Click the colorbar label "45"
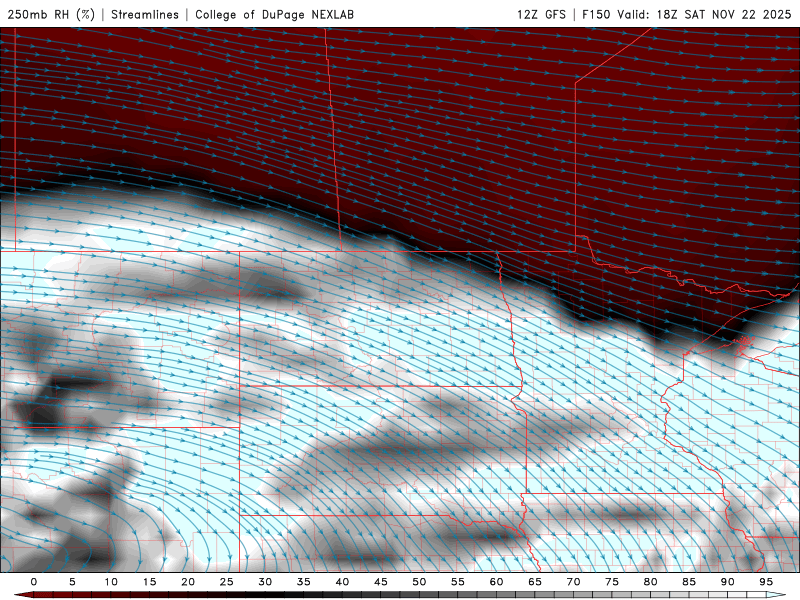Viewport: 800px width, 600px height. tap(381, 582)
